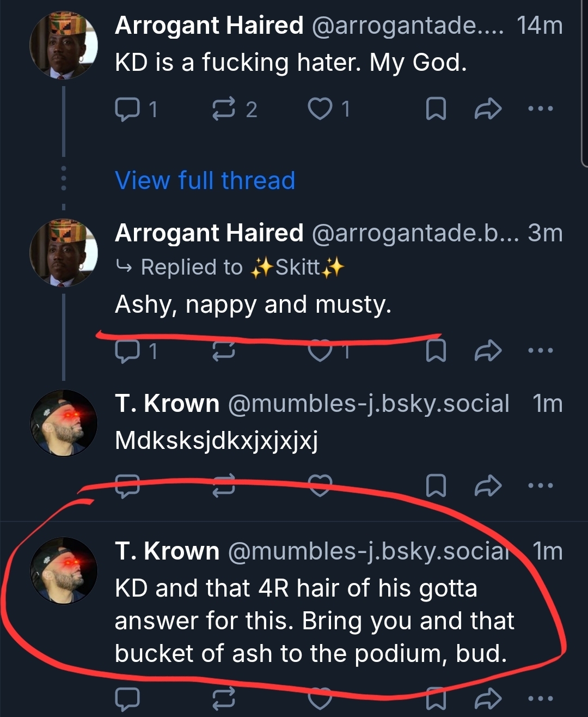Open more options on the 3m reply

click(541, 351)
